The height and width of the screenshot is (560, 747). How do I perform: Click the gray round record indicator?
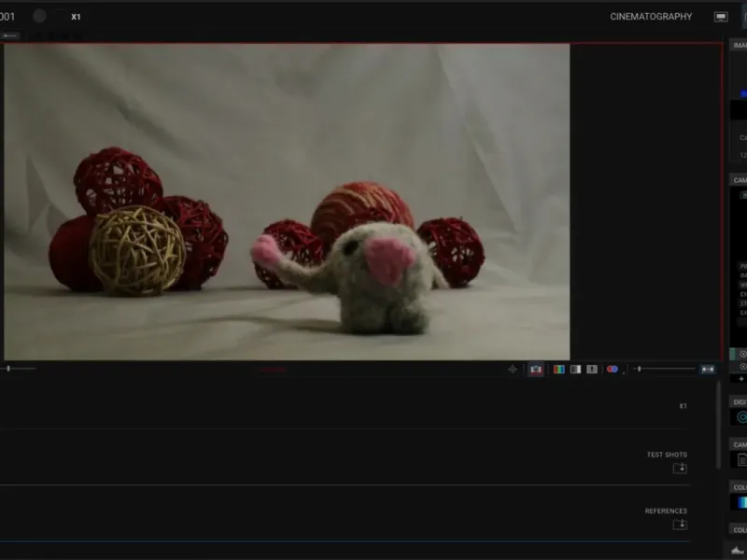[x=39, y=16]
